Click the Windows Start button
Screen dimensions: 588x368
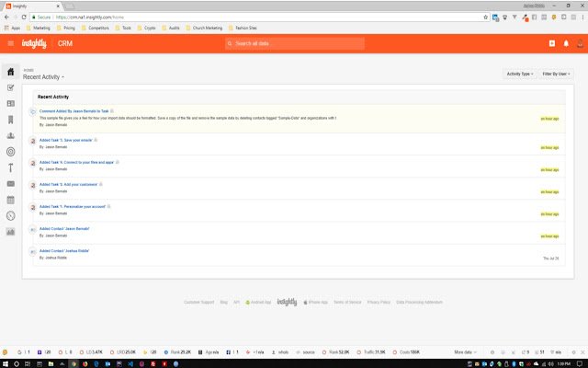pos(6,364)
